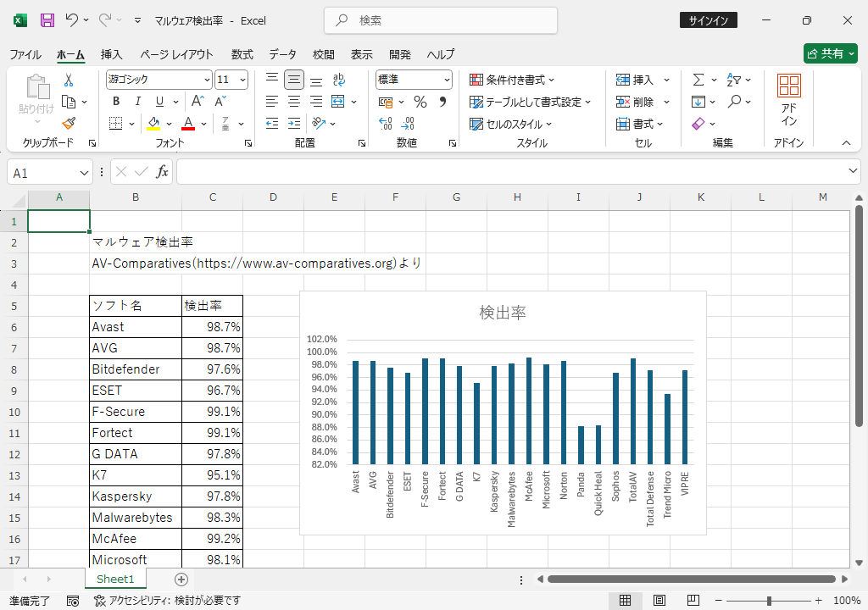The height and width of the screenshot is (610, 868).
Task: Align cell content to the middle
Action: (x=294, y=80)
